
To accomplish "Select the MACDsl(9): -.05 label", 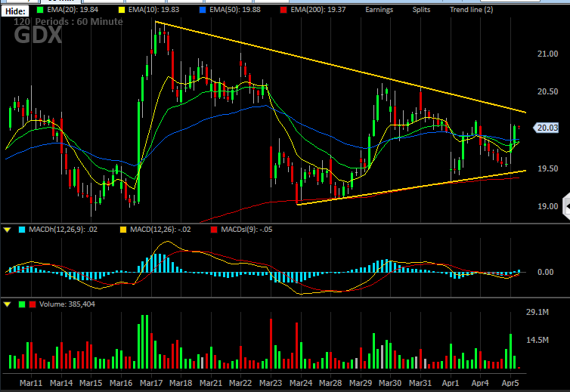I will point(246,230).
